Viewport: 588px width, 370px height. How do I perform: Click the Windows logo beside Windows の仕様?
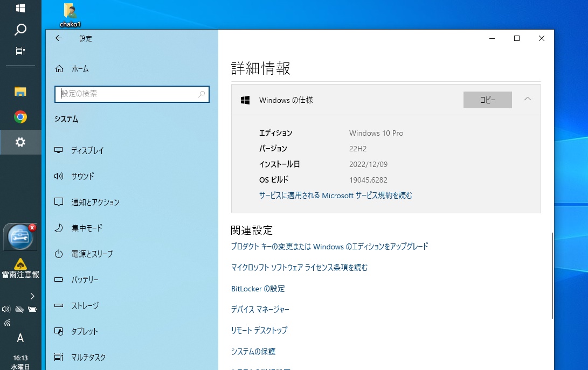pos(245,100)
